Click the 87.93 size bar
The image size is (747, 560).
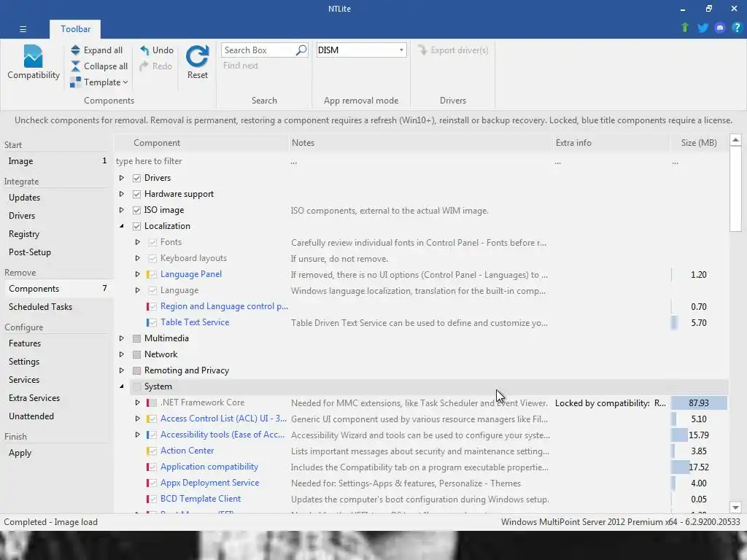coord(699,402)
